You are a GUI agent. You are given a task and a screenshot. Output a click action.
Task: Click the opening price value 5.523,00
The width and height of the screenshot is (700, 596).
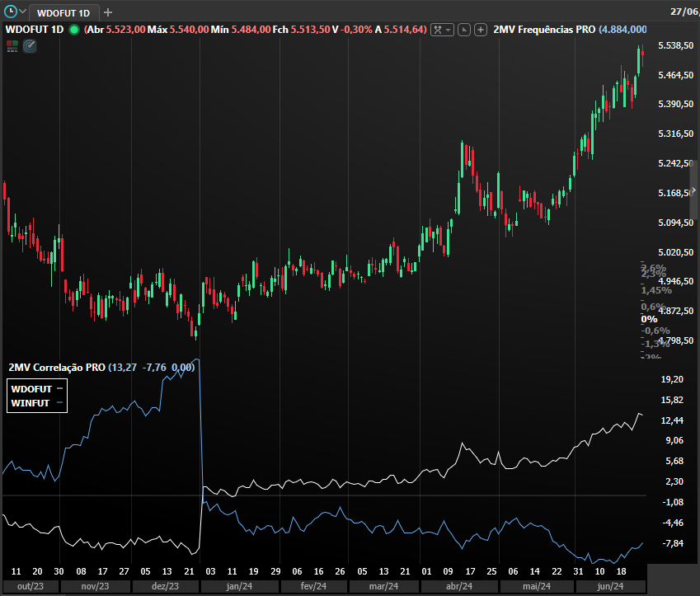point(125,30)
